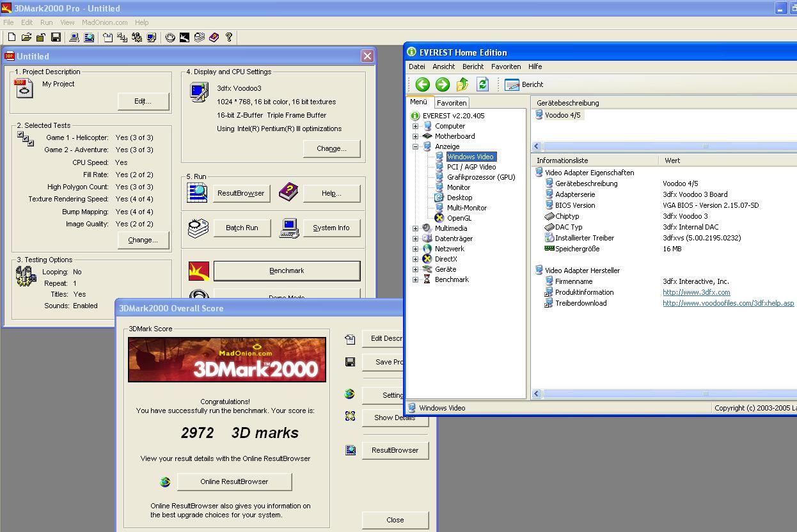Click horizontal scrollbar under Gerätebeschreibung list

coord(664,146)
